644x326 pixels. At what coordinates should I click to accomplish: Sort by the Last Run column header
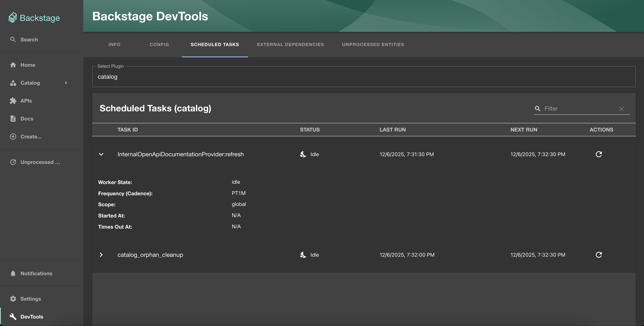(393, 130)
